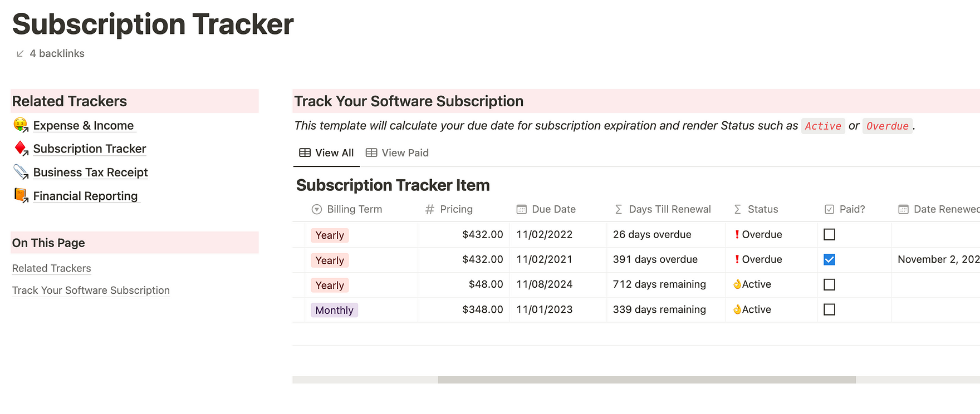Click the Days Till Renewal formula icon
Screen dimensions: 980x414
(618, 209)
